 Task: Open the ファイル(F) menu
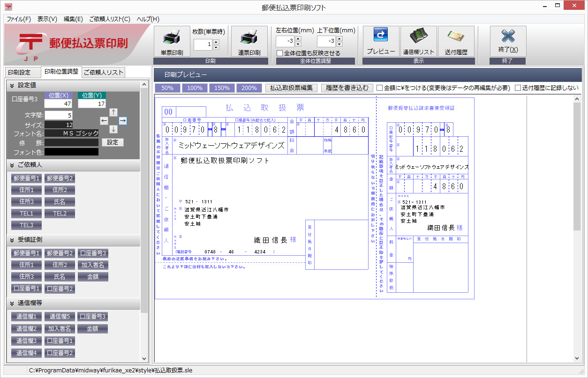[19, 19]
